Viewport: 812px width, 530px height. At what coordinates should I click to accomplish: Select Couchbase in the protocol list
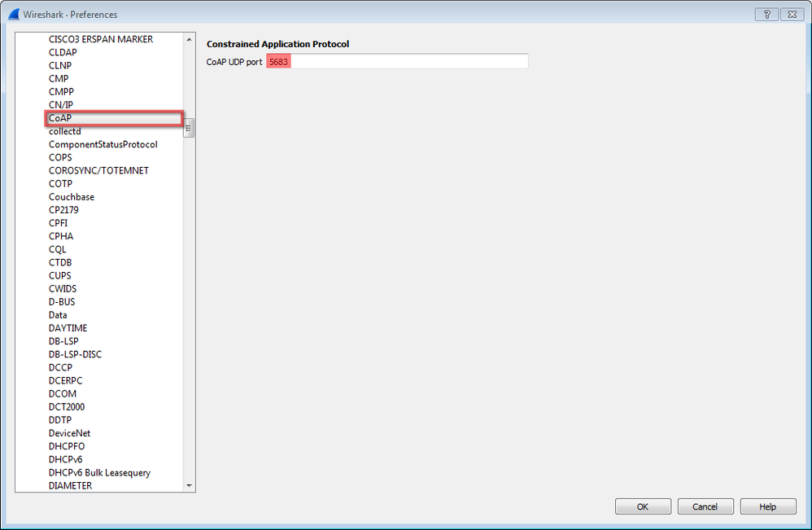pyautogui.click(x=72, y=197)
